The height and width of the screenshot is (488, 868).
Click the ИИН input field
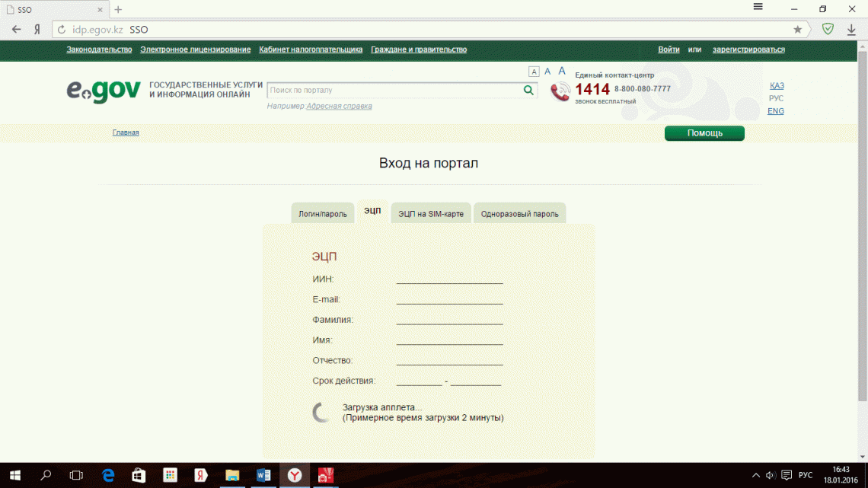pyautogui.click(x=449, y=279)
